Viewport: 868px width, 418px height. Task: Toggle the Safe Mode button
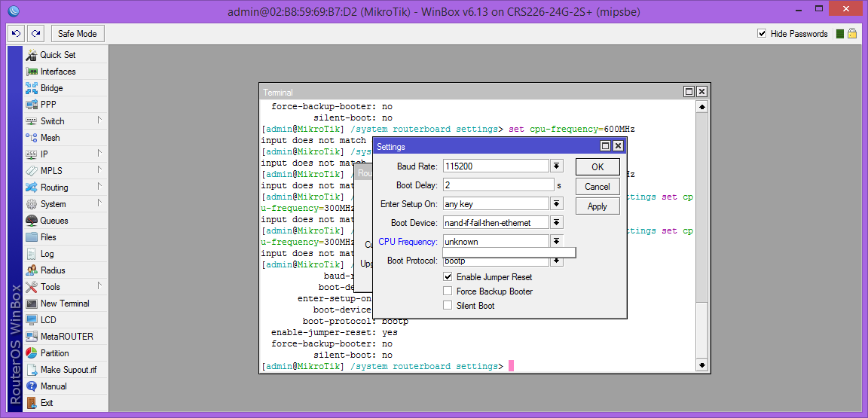[78, 34]
